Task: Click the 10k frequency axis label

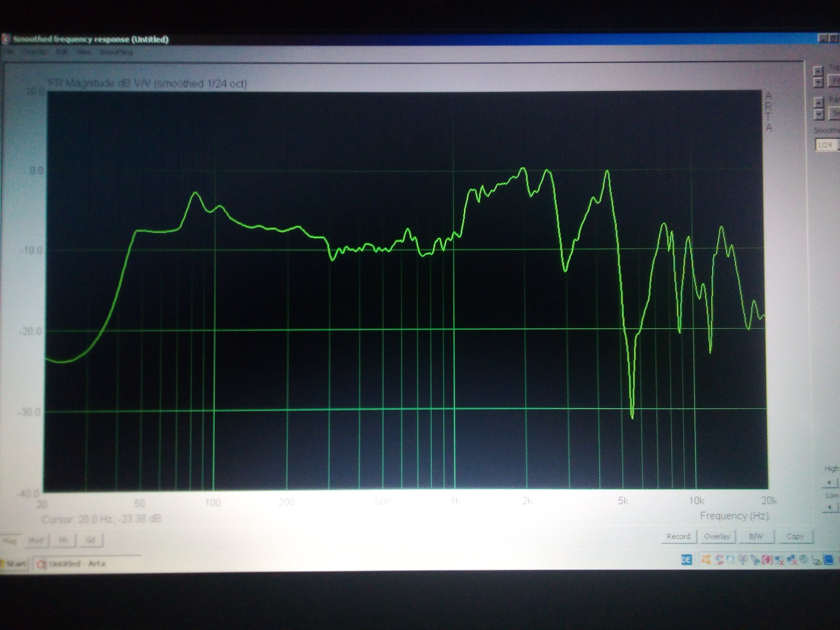Action: pyautogui.click(x=696, y=501)
